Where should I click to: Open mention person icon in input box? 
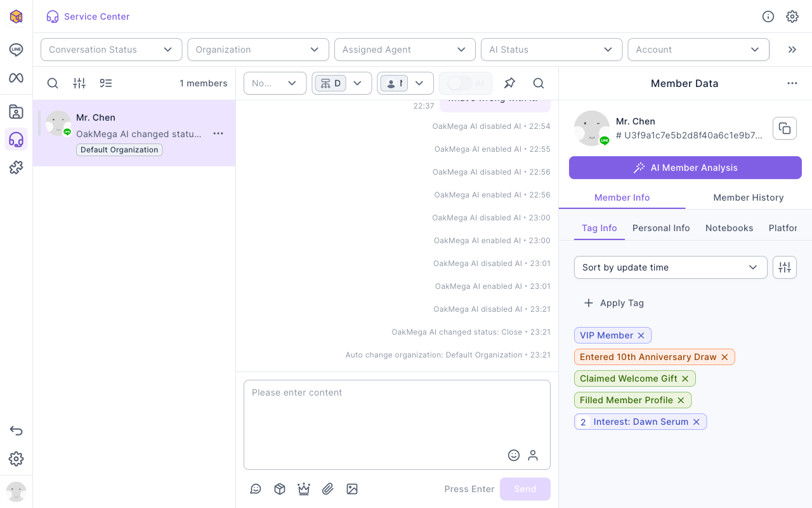point(533,455)
